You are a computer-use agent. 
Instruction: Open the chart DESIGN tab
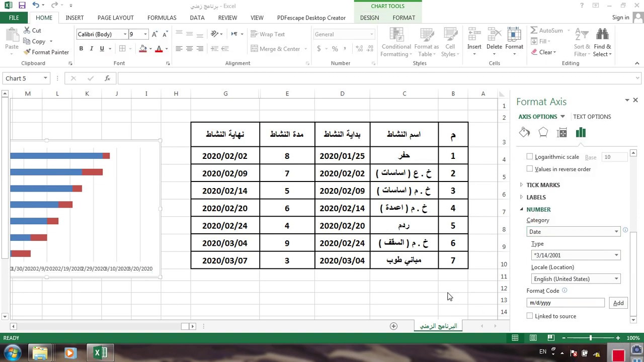[x=369, y=18]
